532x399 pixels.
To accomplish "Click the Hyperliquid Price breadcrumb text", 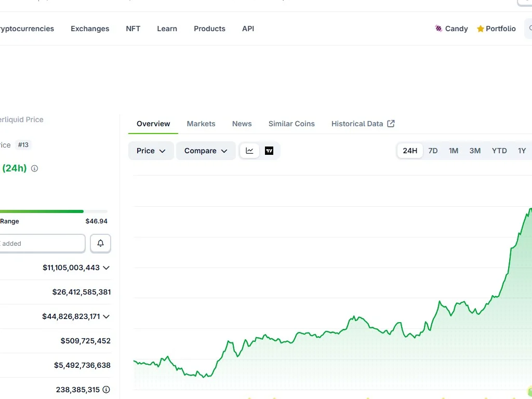I will click(22, 119).
